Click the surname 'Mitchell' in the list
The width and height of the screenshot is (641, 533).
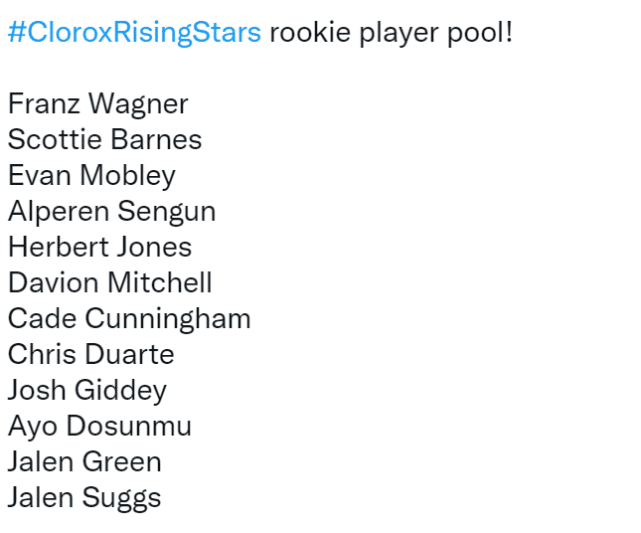pos(160,283)
